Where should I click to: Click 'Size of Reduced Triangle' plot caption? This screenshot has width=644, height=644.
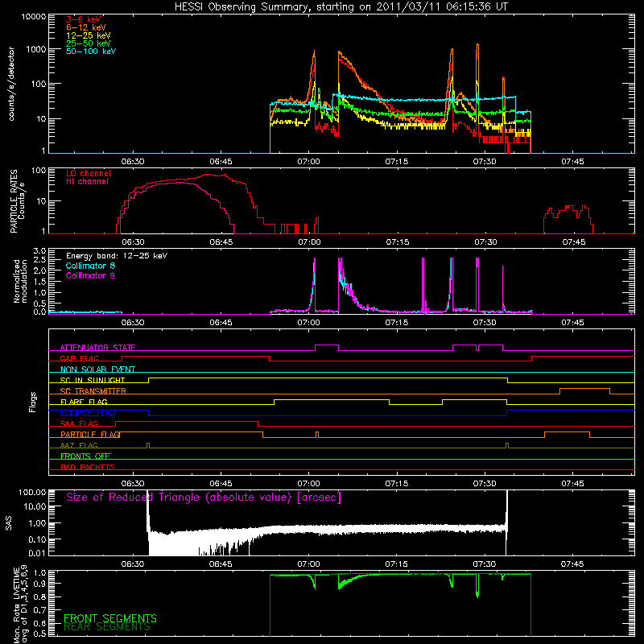click(204, 497)
